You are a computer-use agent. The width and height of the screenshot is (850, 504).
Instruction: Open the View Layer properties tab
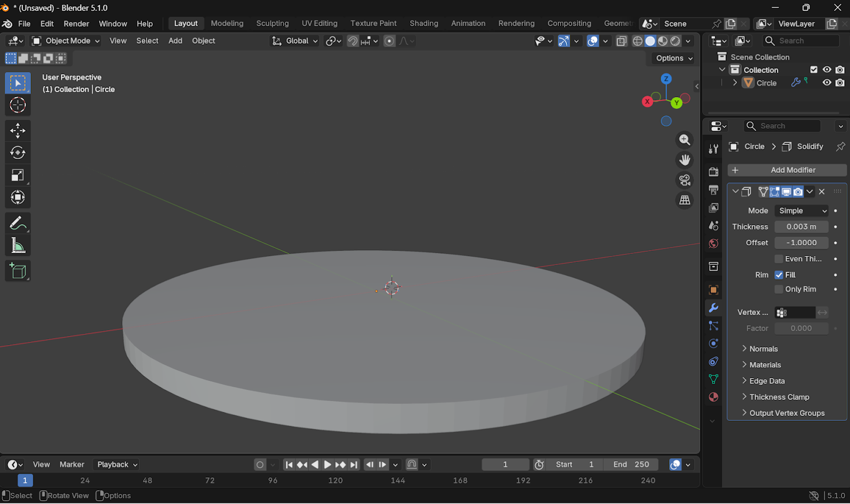[x=713, y=207]
